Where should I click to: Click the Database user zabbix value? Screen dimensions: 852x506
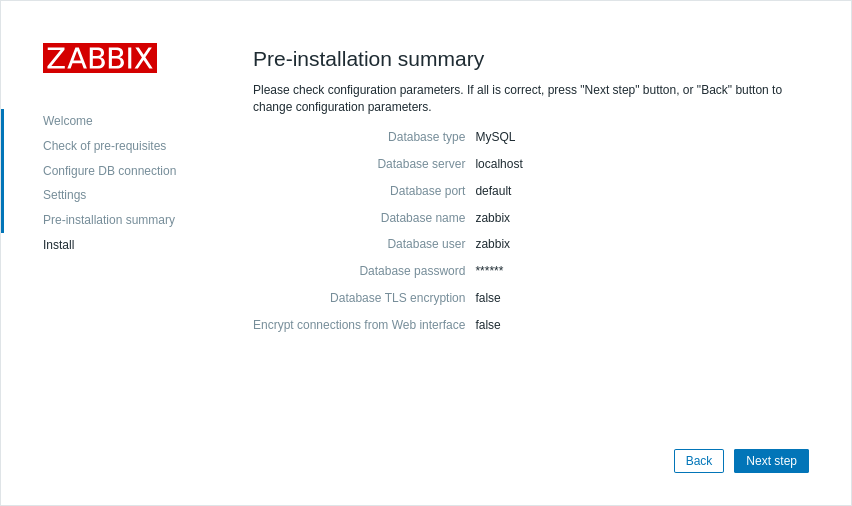tap(492, 244)
